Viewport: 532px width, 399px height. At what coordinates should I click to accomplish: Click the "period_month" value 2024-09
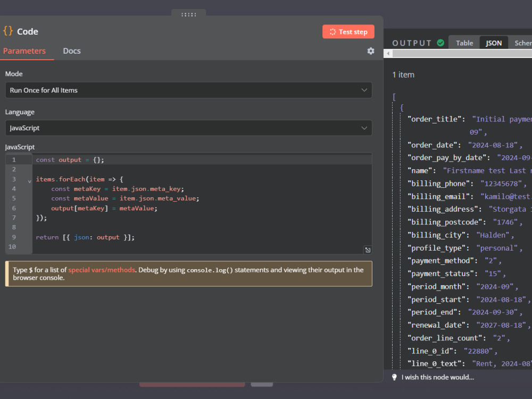coord(495,287)
